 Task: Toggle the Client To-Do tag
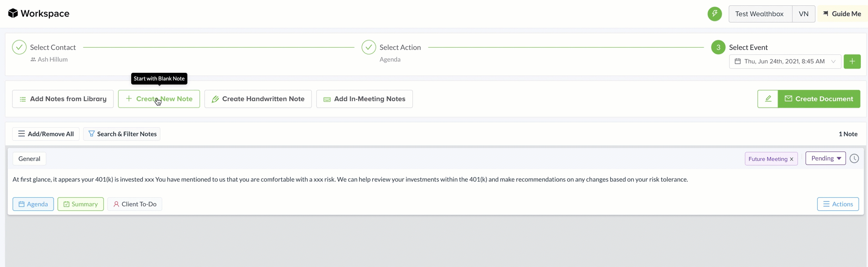tap(135, 204)
